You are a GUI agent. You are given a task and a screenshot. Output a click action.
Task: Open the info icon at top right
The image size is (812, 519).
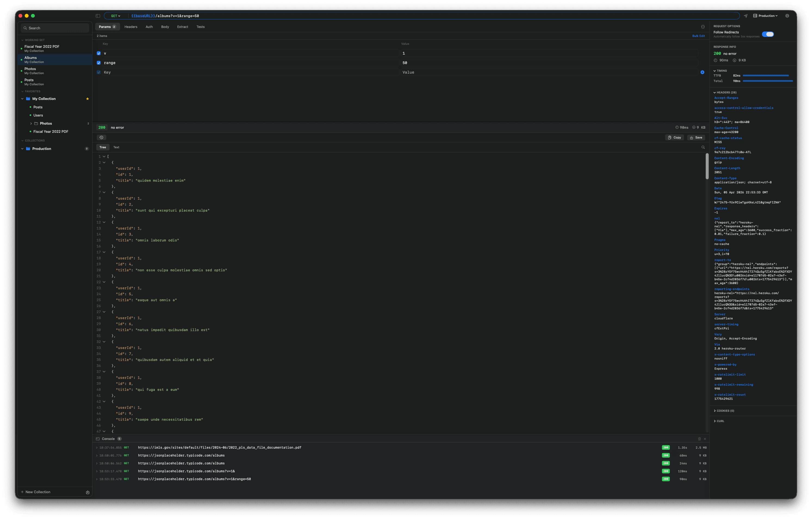click(787, 16)
